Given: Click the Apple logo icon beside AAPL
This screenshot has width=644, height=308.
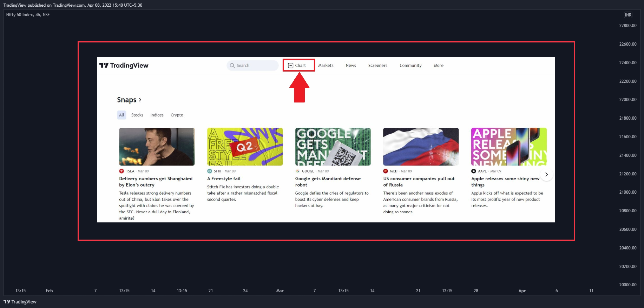Looking at the screenshot, I should click(x=474, y=171).
